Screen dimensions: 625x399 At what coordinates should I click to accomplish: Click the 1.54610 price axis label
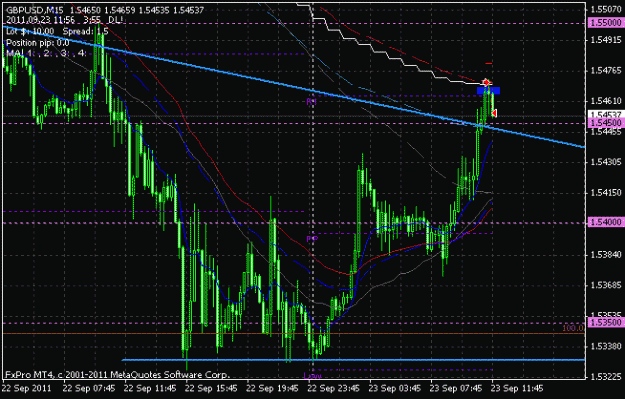pyautogui.click(x=606, y=101)
